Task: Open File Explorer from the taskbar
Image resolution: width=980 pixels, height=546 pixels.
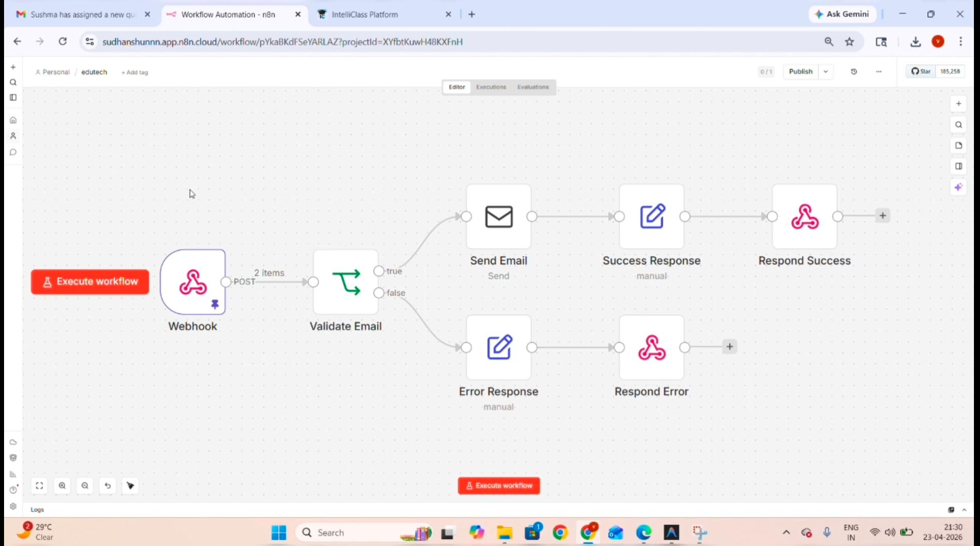Action: 504,532
